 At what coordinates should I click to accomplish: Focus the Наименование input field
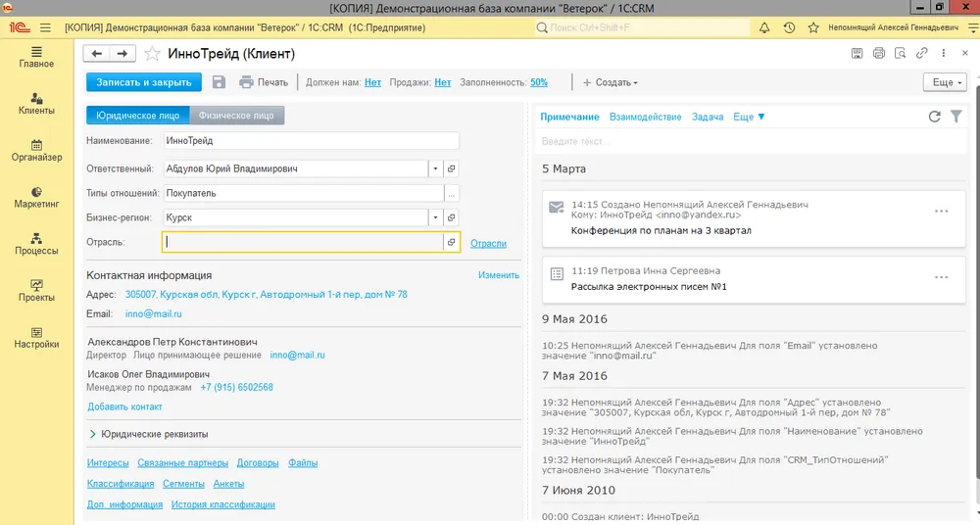(x=311, y=141)
